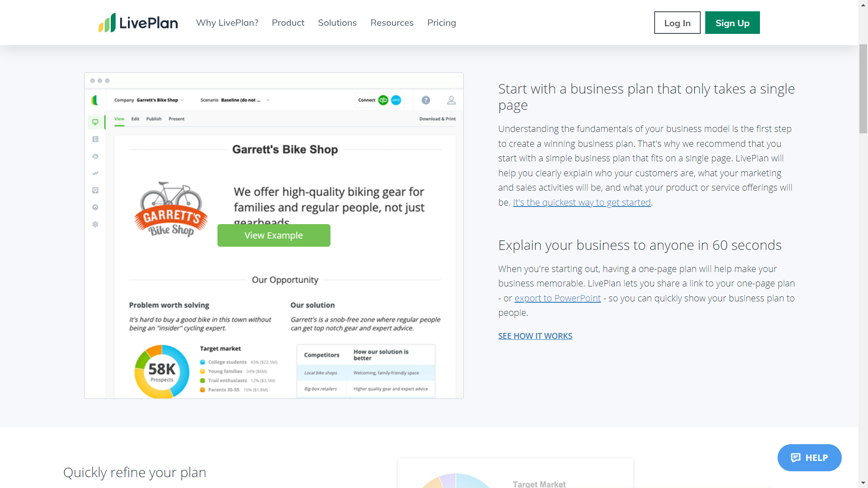Select the monitor pitch icon in sidebar
Screen dimensions: 868x488
[x=95, y=122]
